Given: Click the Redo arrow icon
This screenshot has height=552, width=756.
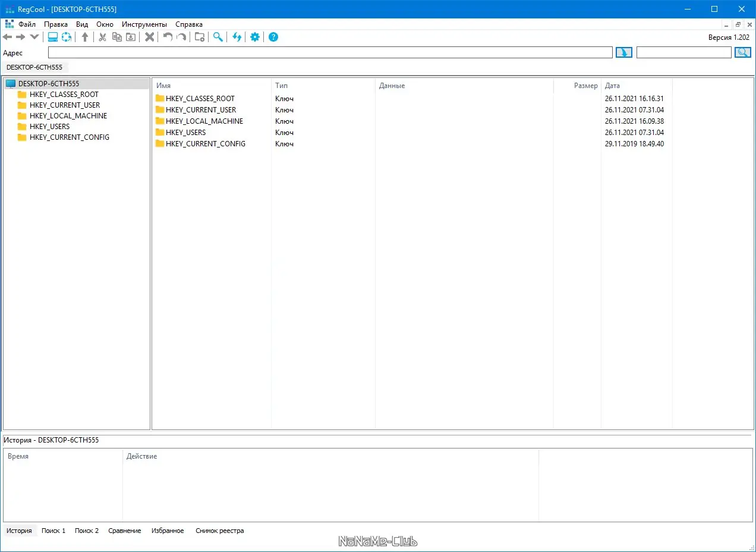Looking at the screenshot, I should [181, 37].
